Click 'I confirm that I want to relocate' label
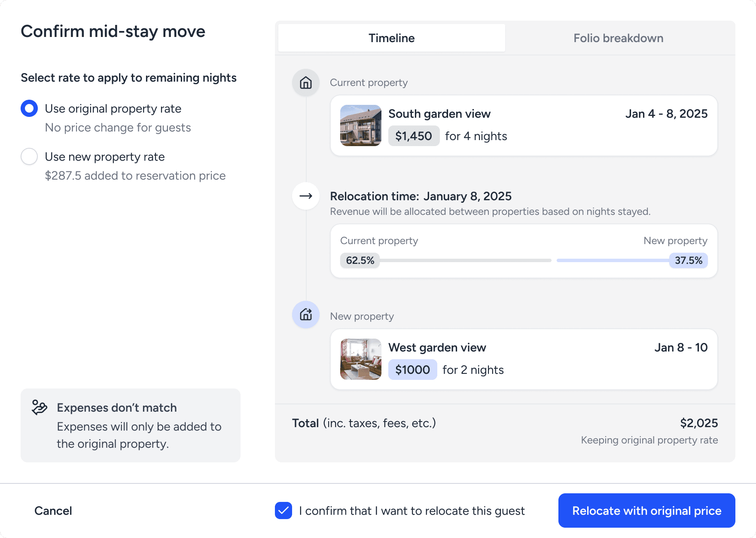The image size is (756, 538). tap(412, 510)
